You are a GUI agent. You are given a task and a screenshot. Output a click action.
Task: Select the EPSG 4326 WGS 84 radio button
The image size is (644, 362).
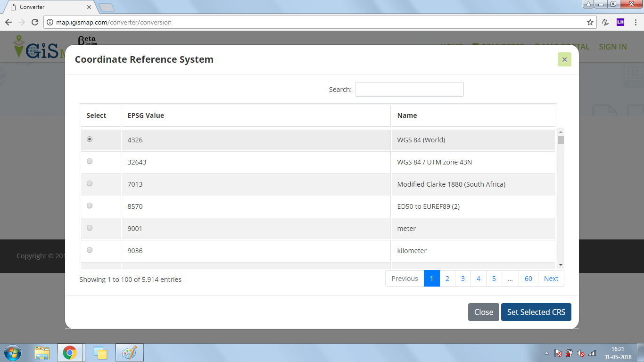(x=90, y=140)
